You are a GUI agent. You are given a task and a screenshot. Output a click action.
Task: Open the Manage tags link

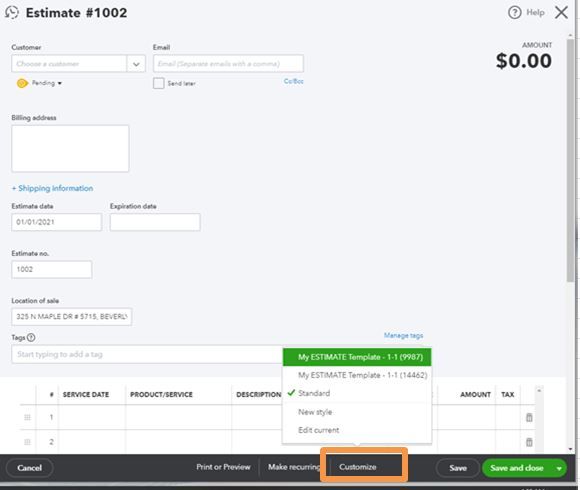pyautogui.click(x=403, y=335)
